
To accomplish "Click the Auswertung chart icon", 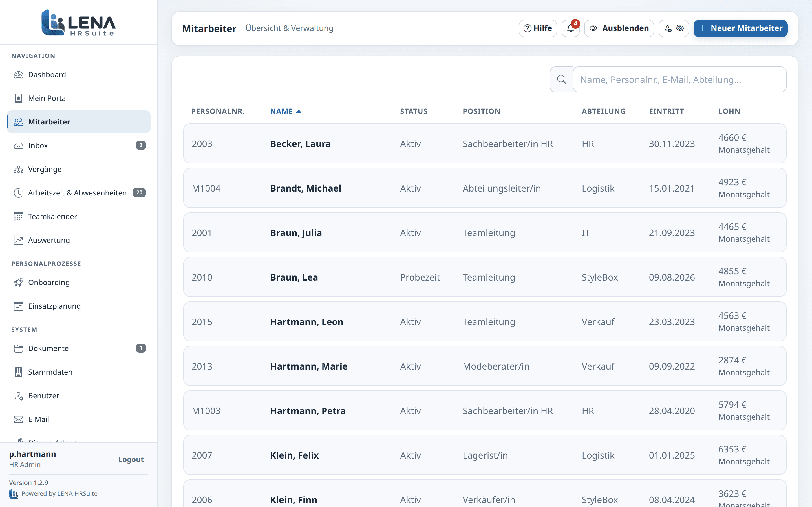I will (18, 241).
